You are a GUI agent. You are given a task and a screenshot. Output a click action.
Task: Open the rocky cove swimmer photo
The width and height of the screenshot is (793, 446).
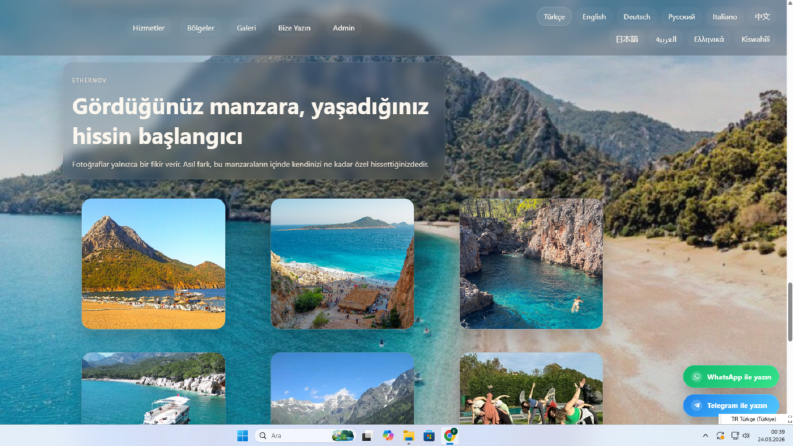click(531, 263)
